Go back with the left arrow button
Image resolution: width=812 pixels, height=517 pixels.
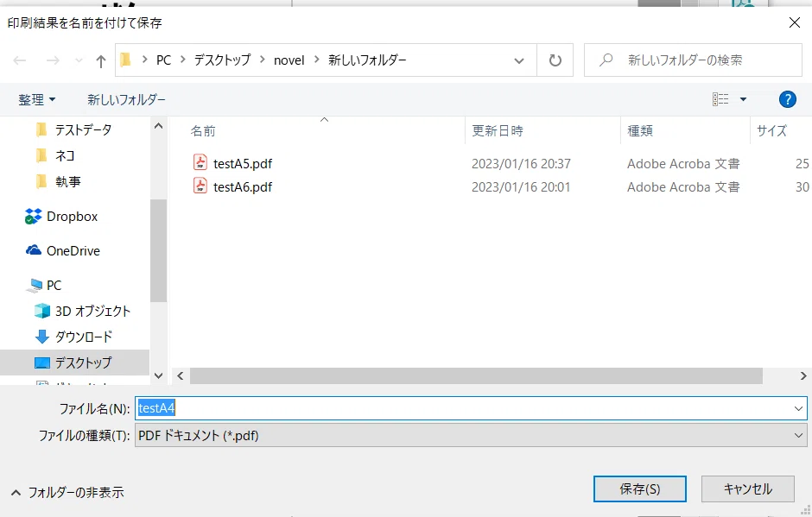click(20, 60)
